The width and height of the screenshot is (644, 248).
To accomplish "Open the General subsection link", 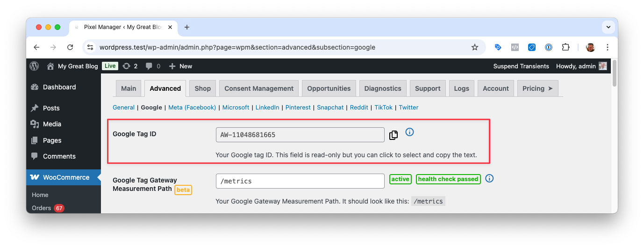I will coord(123,107).
